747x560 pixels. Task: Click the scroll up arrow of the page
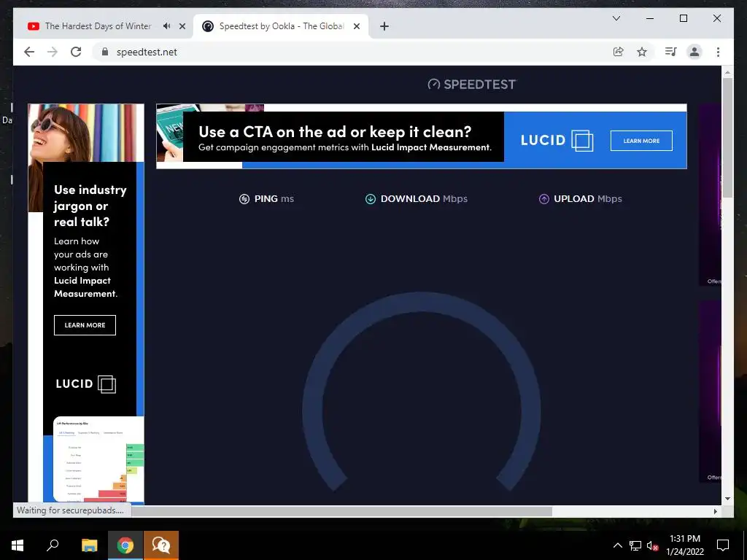pyautogui.click(x=727, y=72)
